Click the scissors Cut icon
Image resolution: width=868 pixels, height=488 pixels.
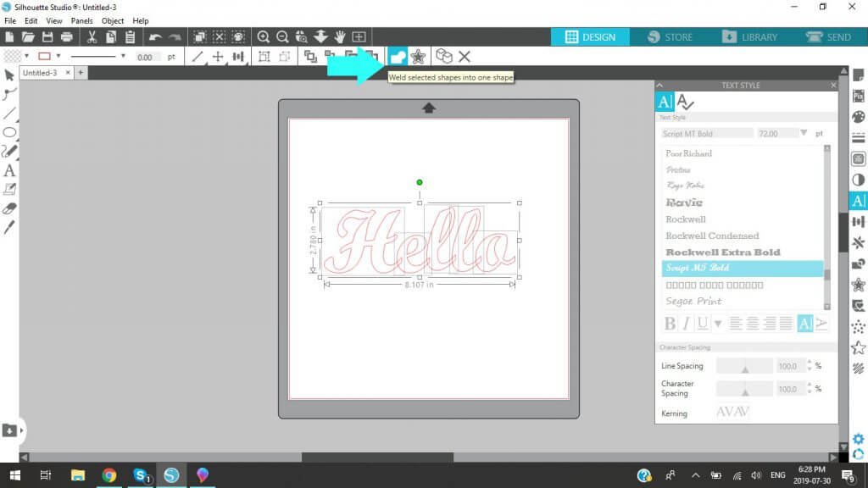[92, 37]
